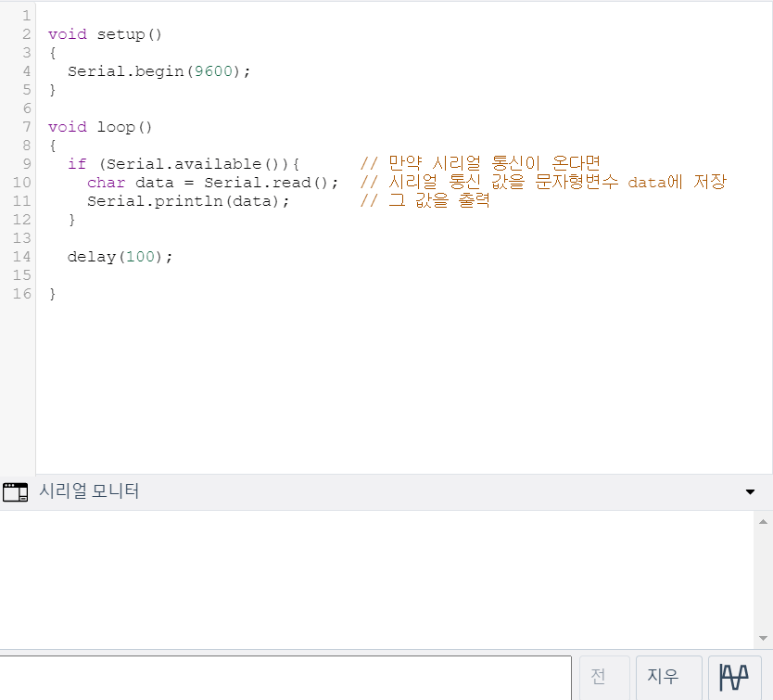Collapse the 시리얼 모니터 panel arrow

pyautogui.click(x=750, y=491)
